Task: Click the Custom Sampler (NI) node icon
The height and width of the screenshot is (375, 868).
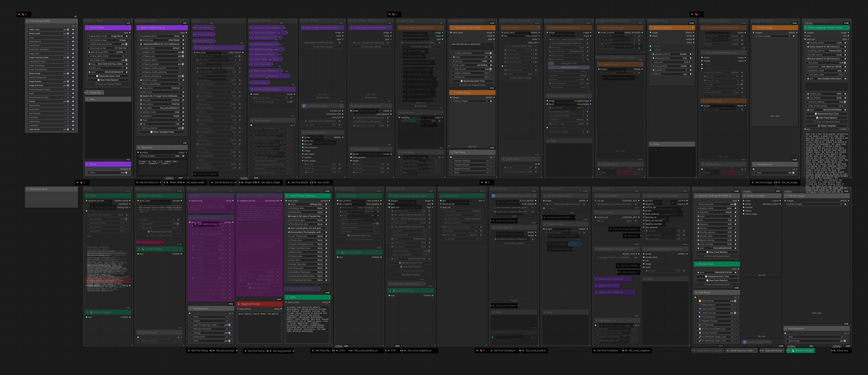Action: (x=745, y=342)
